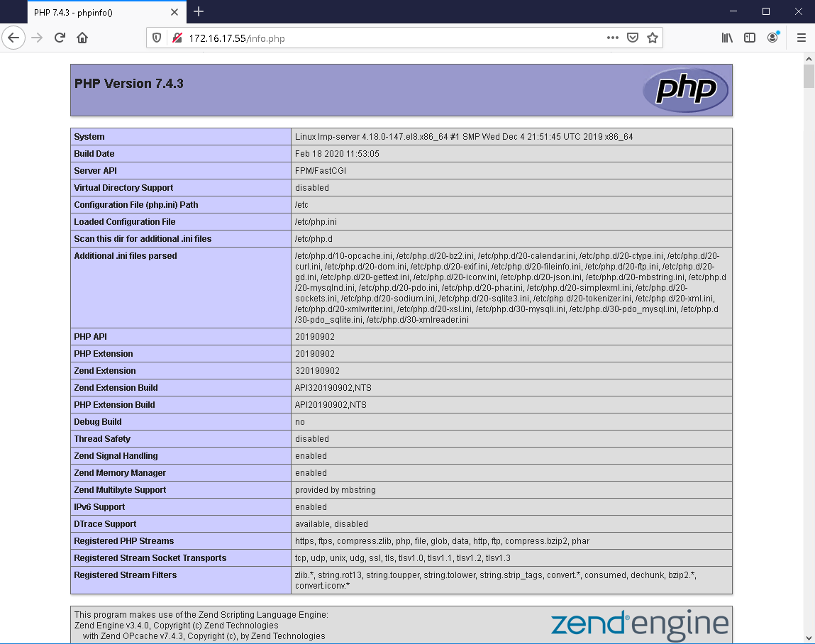The width and height of the screenshot is (815, 644).
Task: Click the vertical scrollbar thumb
Action: click(809, 77)
